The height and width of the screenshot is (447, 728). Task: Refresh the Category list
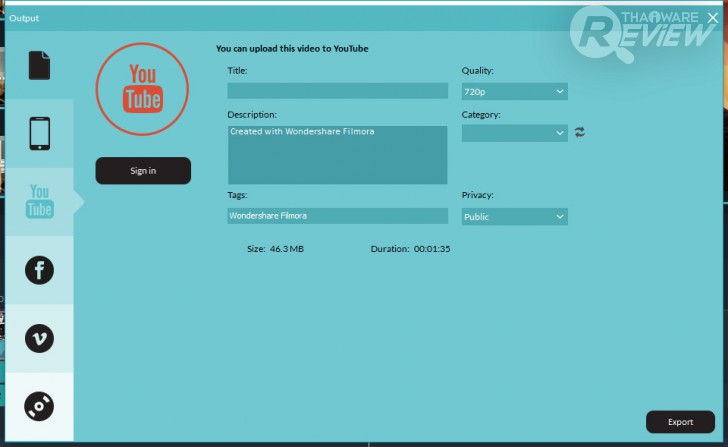(x=579, y=132)
